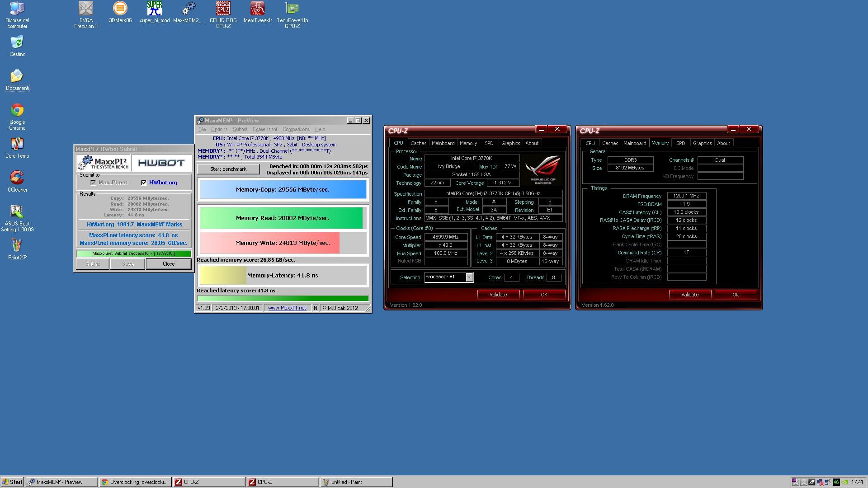Launch CCleaner desktop icon
Image resolution: width=868 pixels, height=488 pixels.
pyautogui.click(x=17, y=182)
